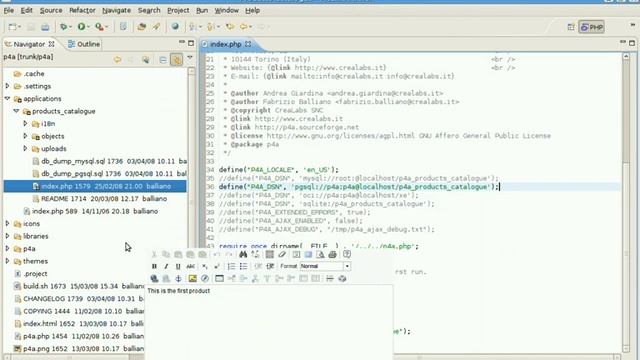Toggle Bold formatting in rich-text toolbar

pos(154,266)
